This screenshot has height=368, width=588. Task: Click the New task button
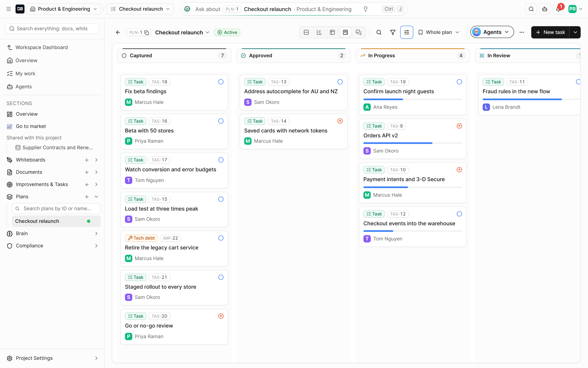pyautogui.click(x=550, y=32)
